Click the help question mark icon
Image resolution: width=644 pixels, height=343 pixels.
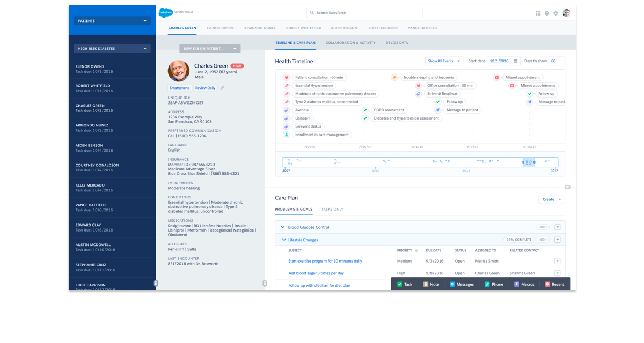pyautogui.click(x=547, y=13)
